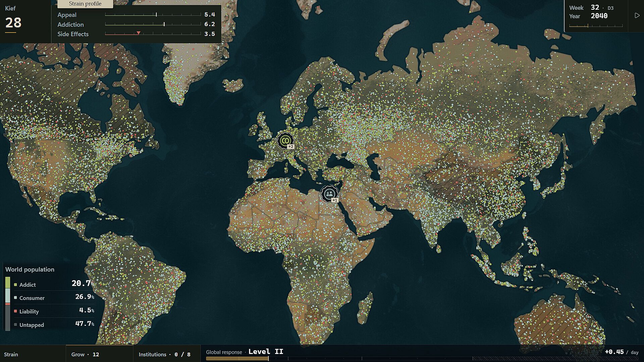Click the red Side Effects slider marker

click(x=138, y=33)
